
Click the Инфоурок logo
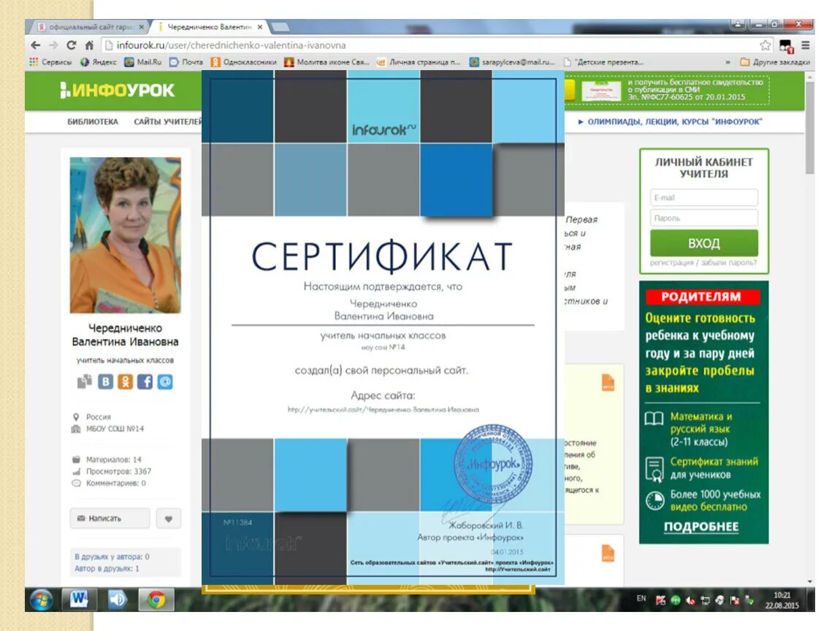point(117,90)
